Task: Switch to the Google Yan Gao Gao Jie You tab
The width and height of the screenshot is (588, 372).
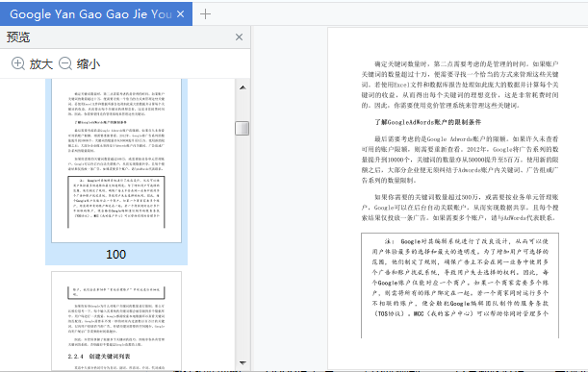Action: 90,14
